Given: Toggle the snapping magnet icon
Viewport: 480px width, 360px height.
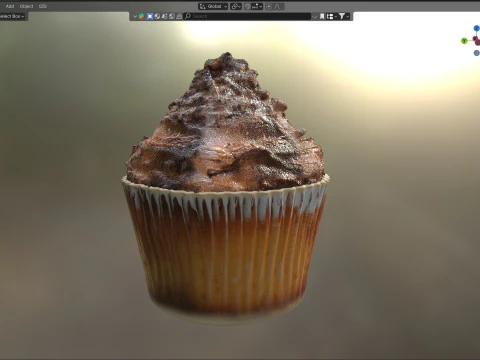Looking at the screenshot, I should tap(248, 6).
